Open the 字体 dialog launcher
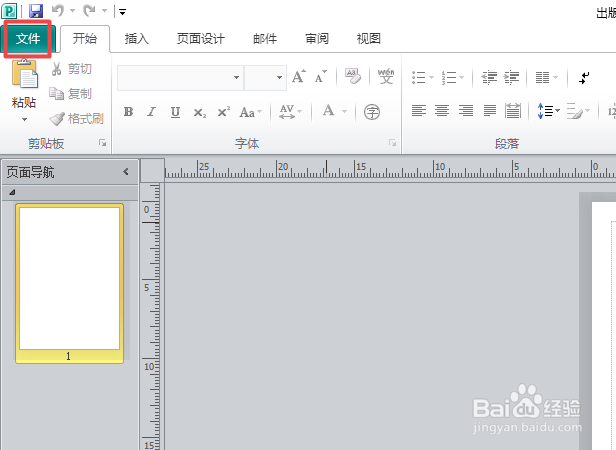Image resolution: width=616 pixels, height=450 pixels. [x=392, y=143]
